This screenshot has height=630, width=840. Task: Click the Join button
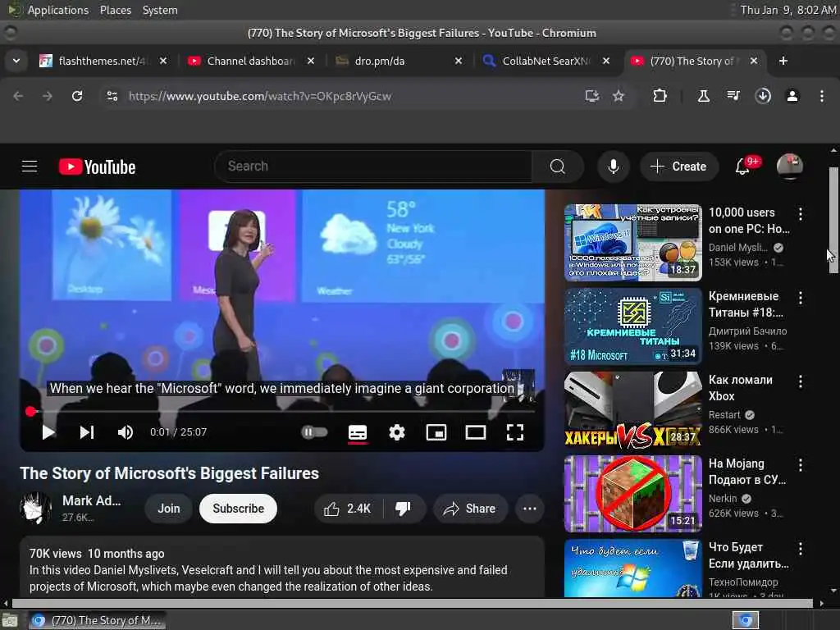pyautogui.click(x=169, y=509)
